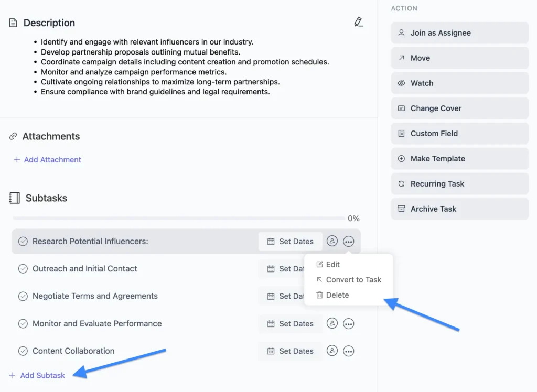Click Set Dates for Content Collaboration
The image size is (537, 392).
(x=290, y=351)
